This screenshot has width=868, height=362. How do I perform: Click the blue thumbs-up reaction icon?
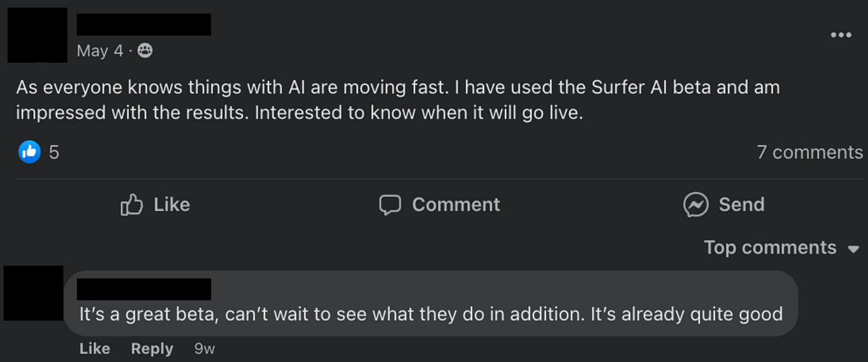(x=29, y=153)
